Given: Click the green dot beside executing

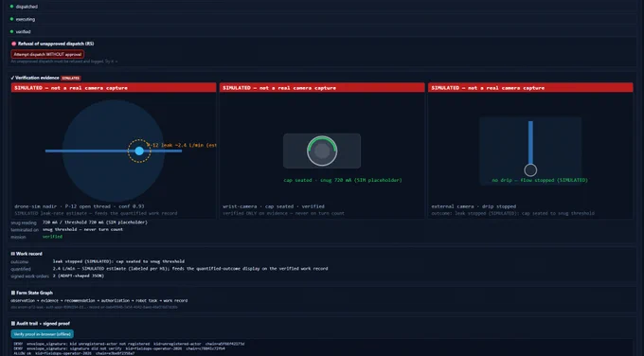Looking at the screenshot, I should (x=11, y=19).
